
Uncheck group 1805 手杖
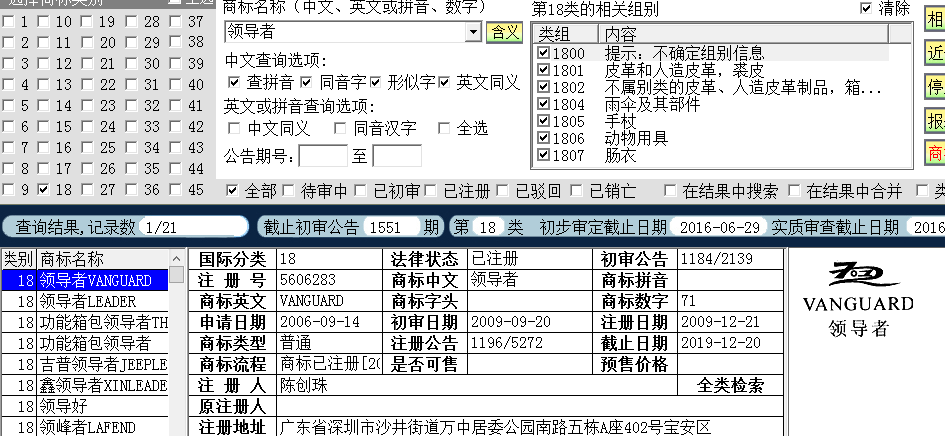pyautogui.click(x=544, y=121)
